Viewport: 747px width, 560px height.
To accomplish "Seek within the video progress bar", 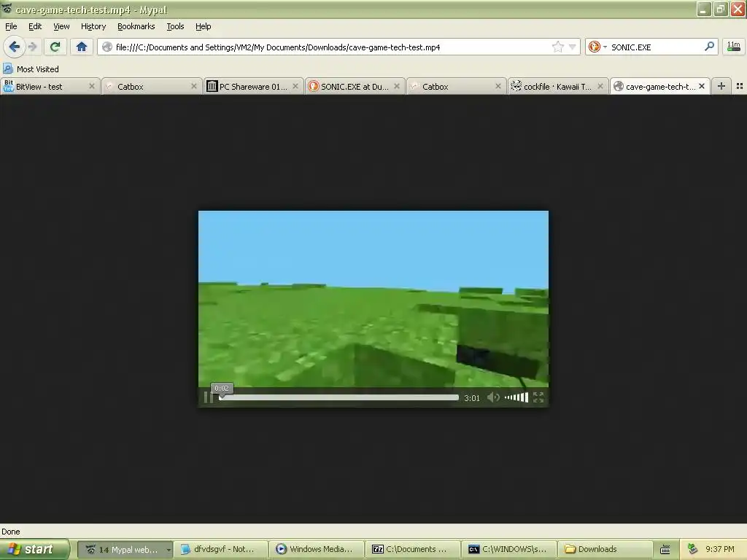I will 338,397.
